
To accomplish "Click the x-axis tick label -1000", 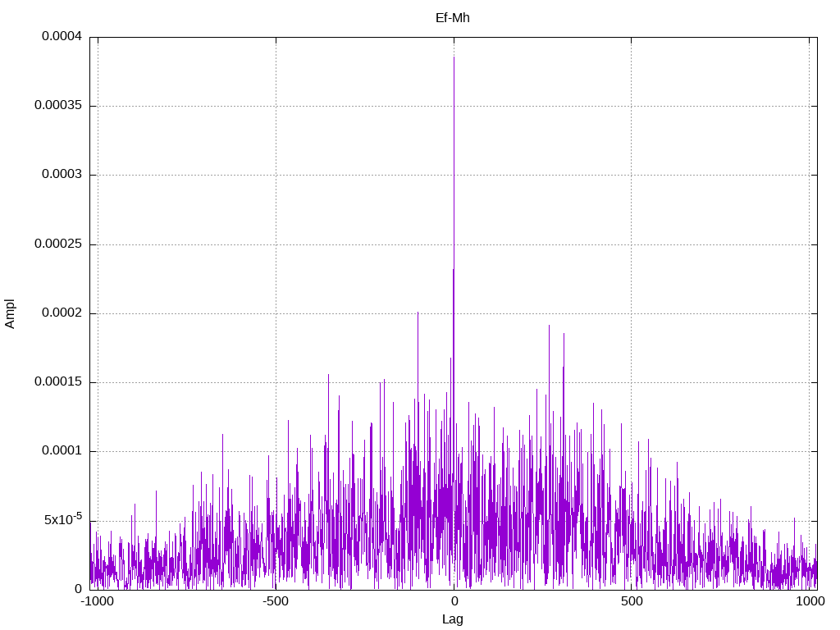I will coord(97,601).
